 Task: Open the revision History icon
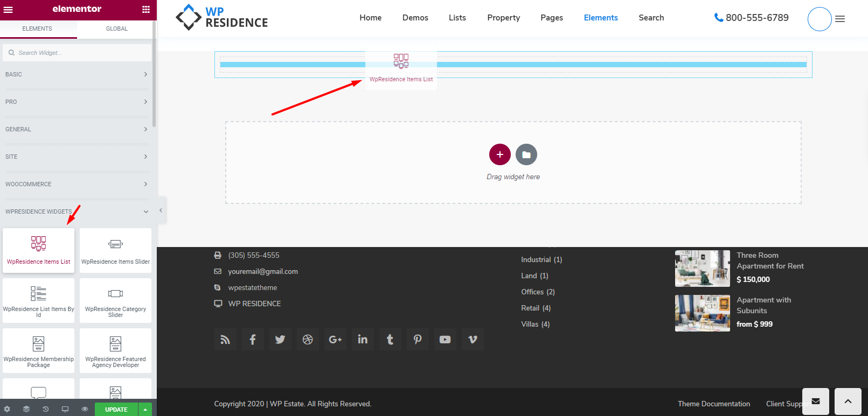[x=46, y=409]
